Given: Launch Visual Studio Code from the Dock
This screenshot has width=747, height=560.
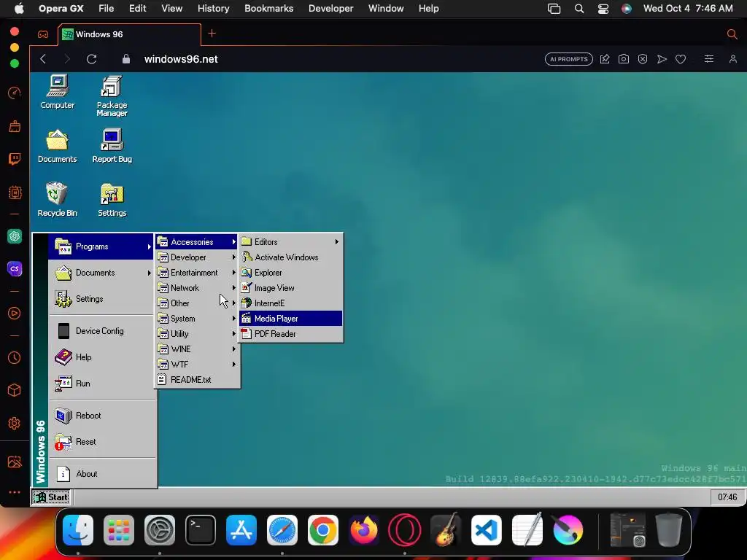Looking at the screenshot, I should 487,530.
